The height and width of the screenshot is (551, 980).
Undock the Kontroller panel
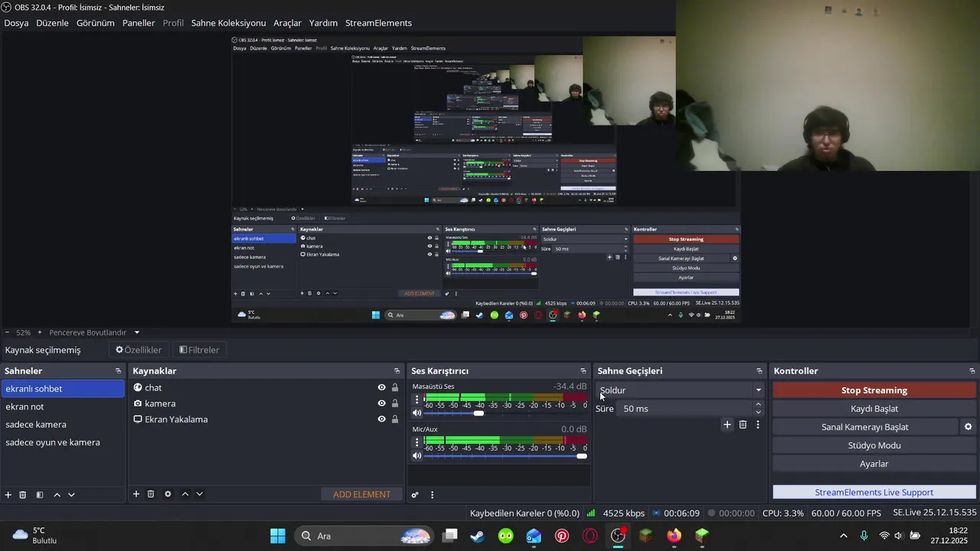click(x=972, y=371)
